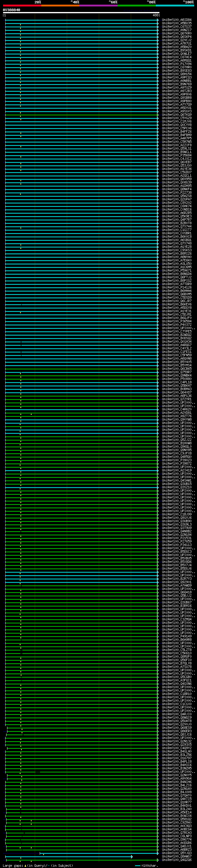Click the arrowhead ending the UniRef100_Q8AW67 alignment

(132, 857)
